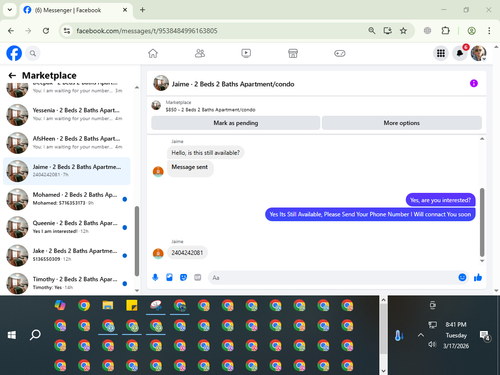Viewport: 500px width, 375px height.
Task: Focus the message text input field
Action: (x=333, y=277)
